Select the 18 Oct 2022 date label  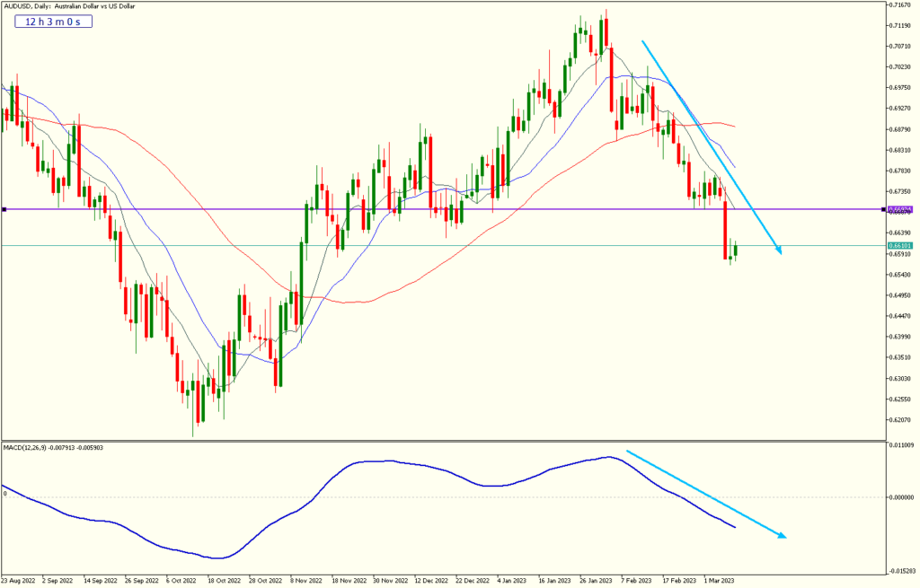click(x=225, y=581)
